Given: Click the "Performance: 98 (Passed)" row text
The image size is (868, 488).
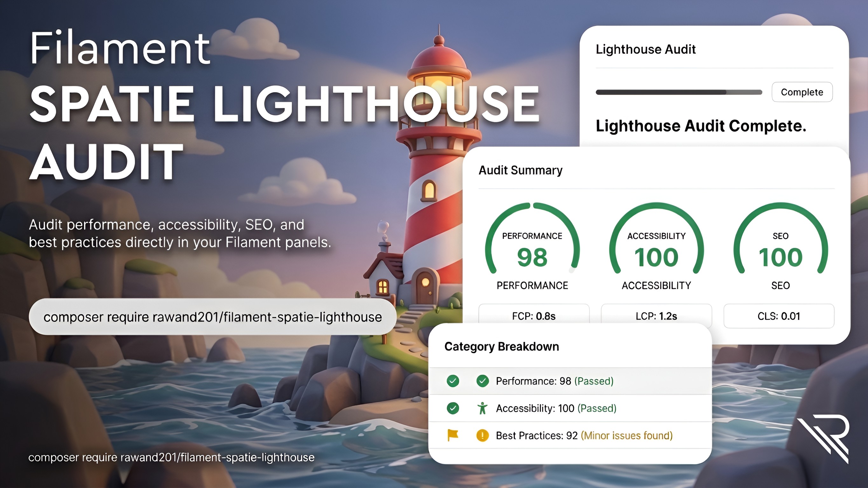Looking at the screenshot, I should [x=555, y=381].
